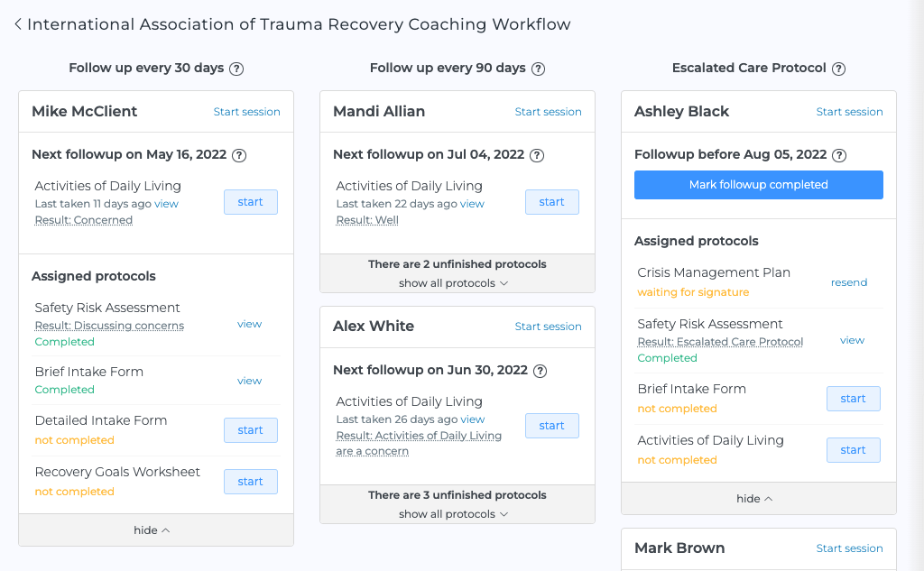This screenshot has height=571, width=924.
Task: Collapse Mike McClient's assigned protocols with hide
Action: pyautogui.click(x=152, y=530)
